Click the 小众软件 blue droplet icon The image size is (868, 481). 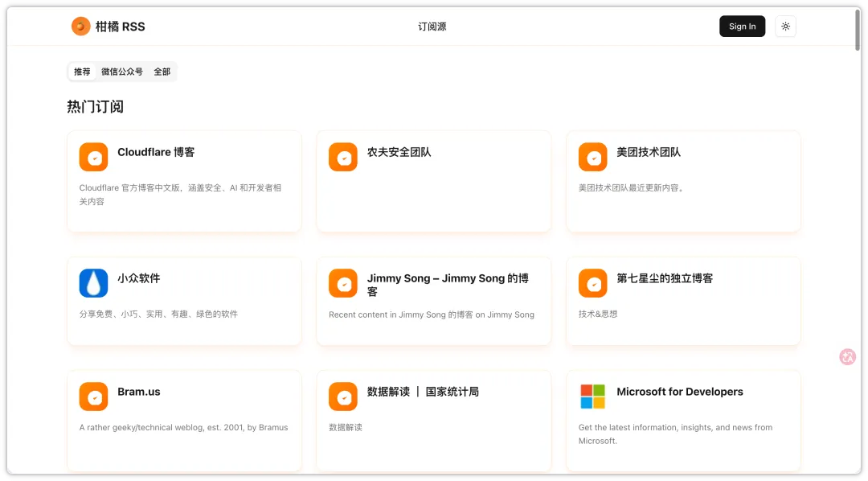[x=93, y=283]
